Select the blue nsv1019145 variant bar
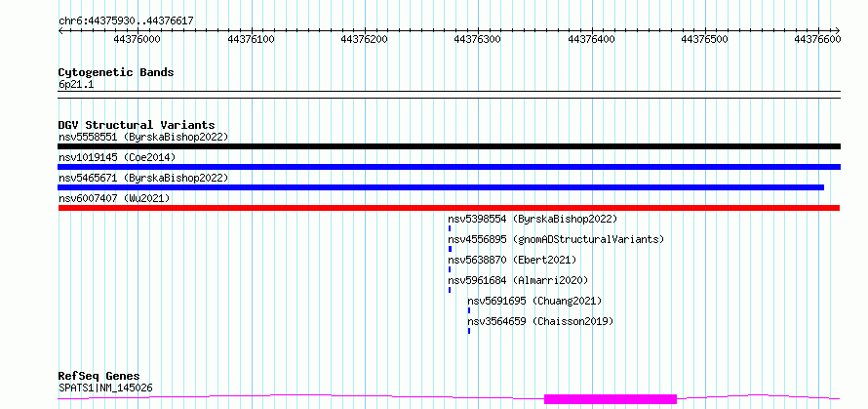Screen dimensions: 868x409 pos(449,167)
